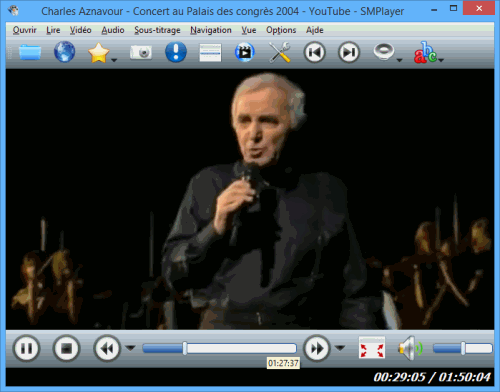This screenshot has height=392, width=500.
Task: Click the video display area
Action: pyautogui.click(x=250, y=199)
